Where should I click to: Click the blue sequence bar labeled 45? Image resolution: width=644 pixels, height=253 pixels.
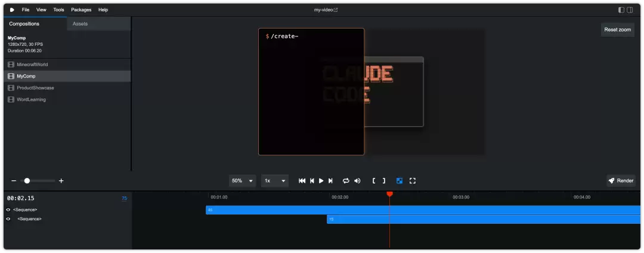(423, 210)
